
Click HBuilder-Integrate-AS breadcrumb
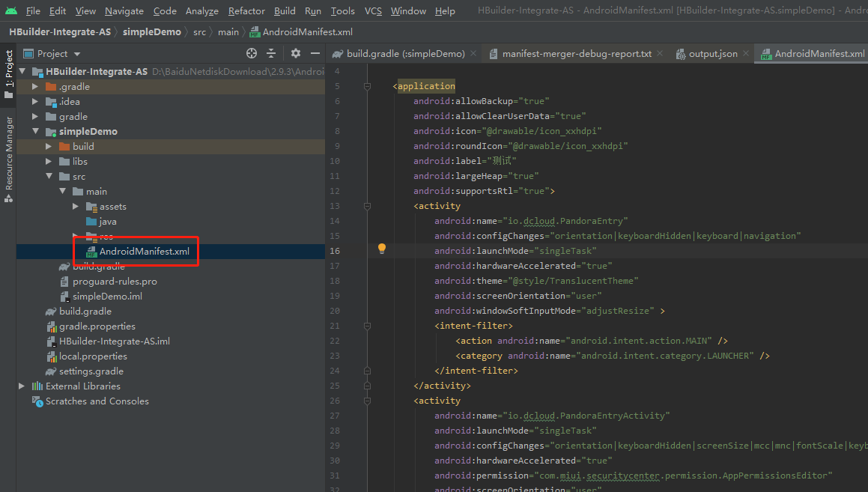60,32
